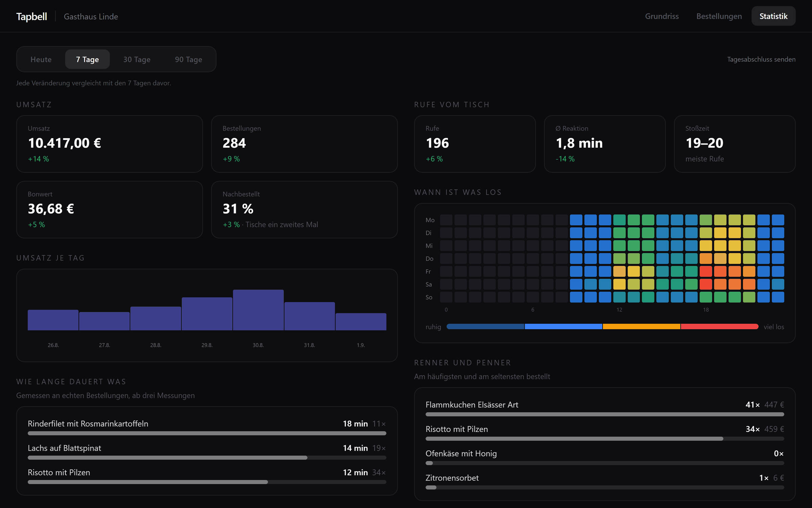Click the red Friday 18:00 heatmap cell
The image size is (812, 508).
click(706, 271)
